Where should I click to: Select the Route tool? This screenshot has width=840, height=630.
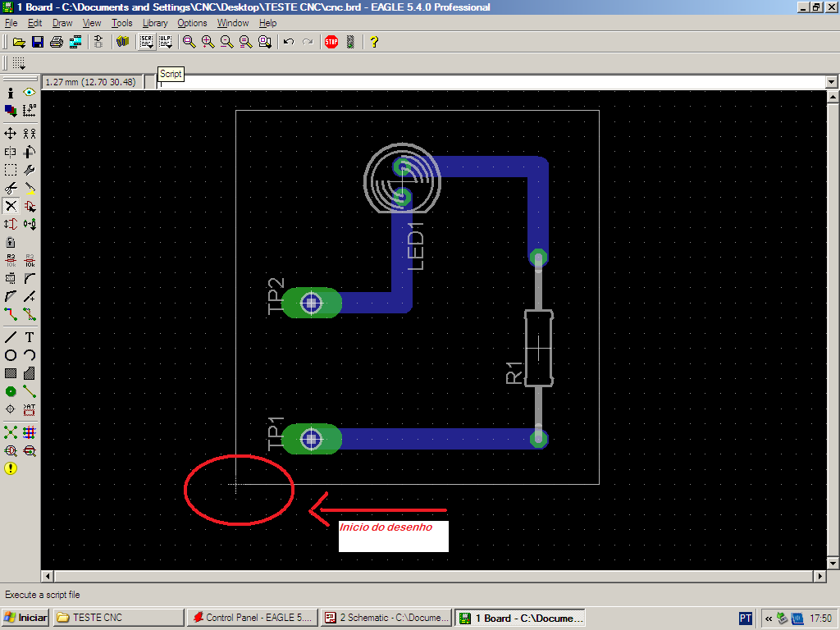point(10,314)
